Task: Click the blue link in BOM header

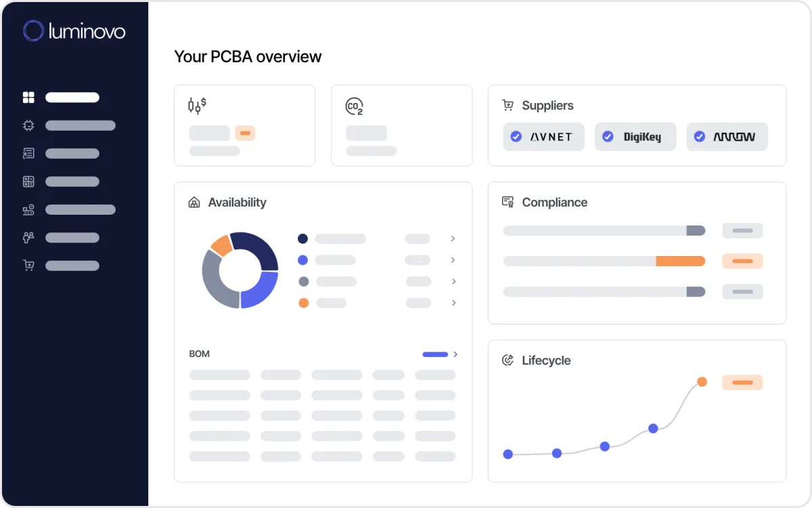Action: click(x=435, y=354)
